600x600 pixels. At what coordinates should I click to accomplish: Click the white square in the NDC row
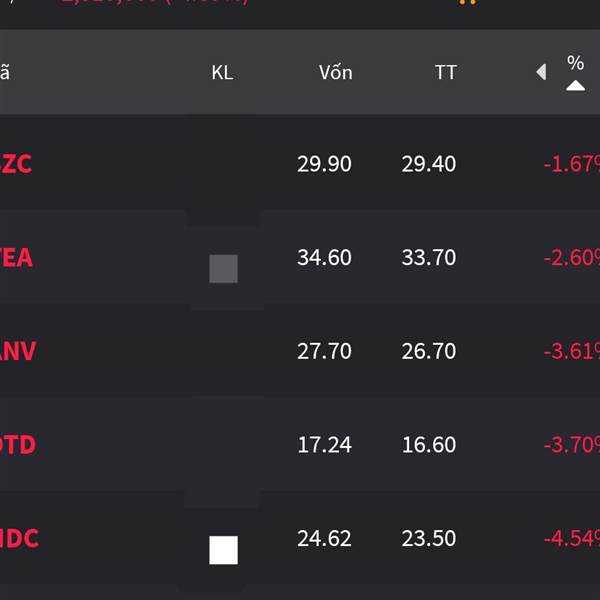pos(223,550)
